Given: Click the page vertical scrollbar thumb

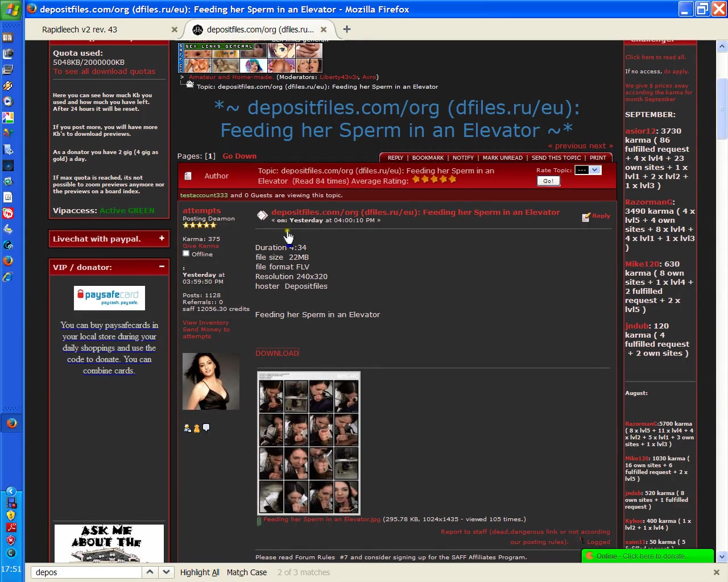Looking at the screenshot, I should point(722,108).
